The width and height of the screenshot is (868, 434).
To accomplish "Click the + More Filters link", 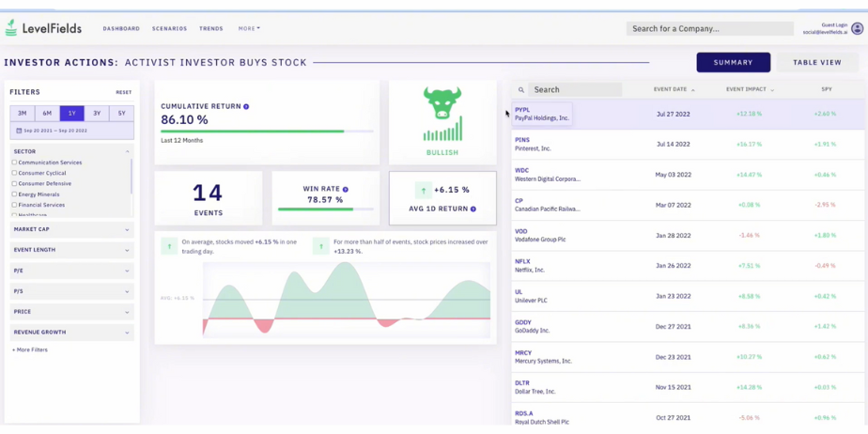I will (30, 349).
